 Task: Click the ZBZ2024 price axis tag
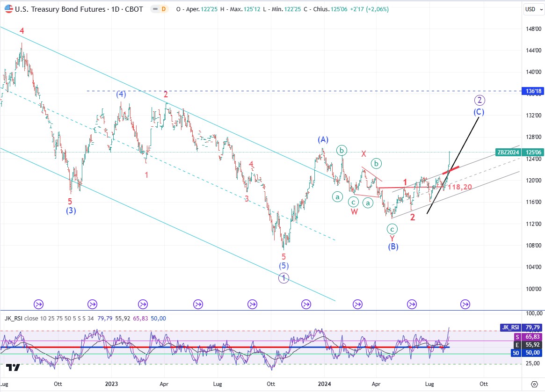click(x=508, y=152)
